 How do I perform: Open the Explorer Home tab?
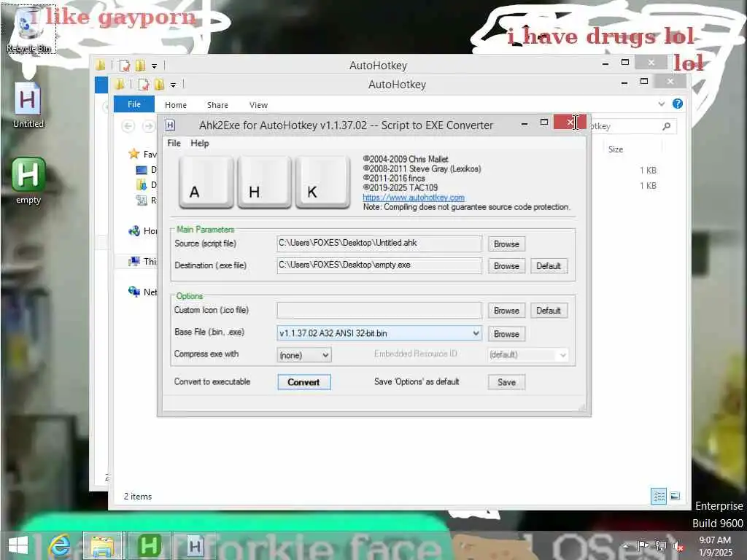pyautogui.click(x=176, y=105)
